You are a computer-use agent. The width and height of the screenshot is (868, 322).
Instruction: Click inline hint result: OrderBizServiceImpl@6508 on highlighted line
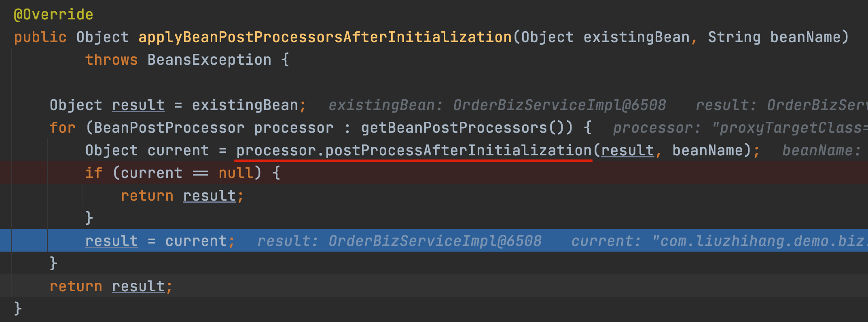click(399, 241)
